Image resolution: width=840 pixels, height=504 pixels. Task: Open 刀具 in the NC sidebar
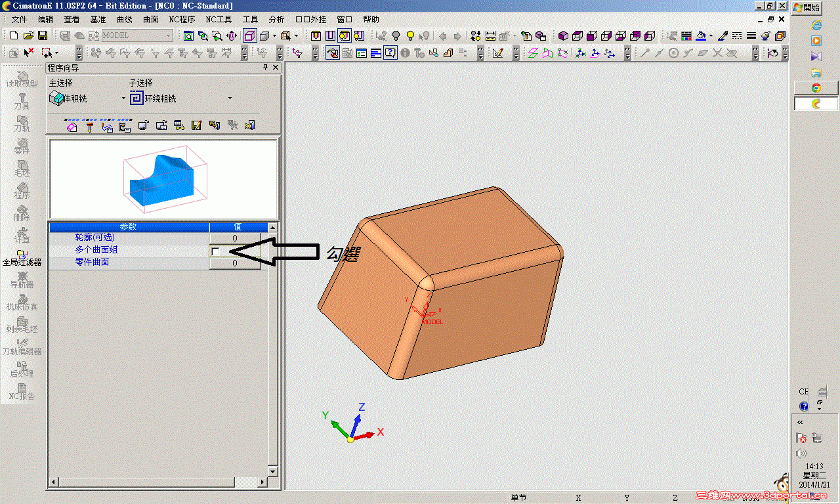coord(22,101)
